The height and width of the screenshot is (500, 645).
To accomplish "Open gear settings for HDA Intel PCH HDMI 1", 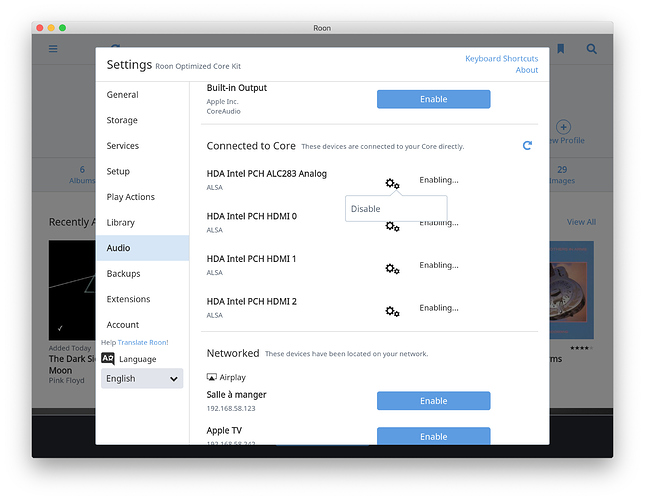I will (392, 269).
